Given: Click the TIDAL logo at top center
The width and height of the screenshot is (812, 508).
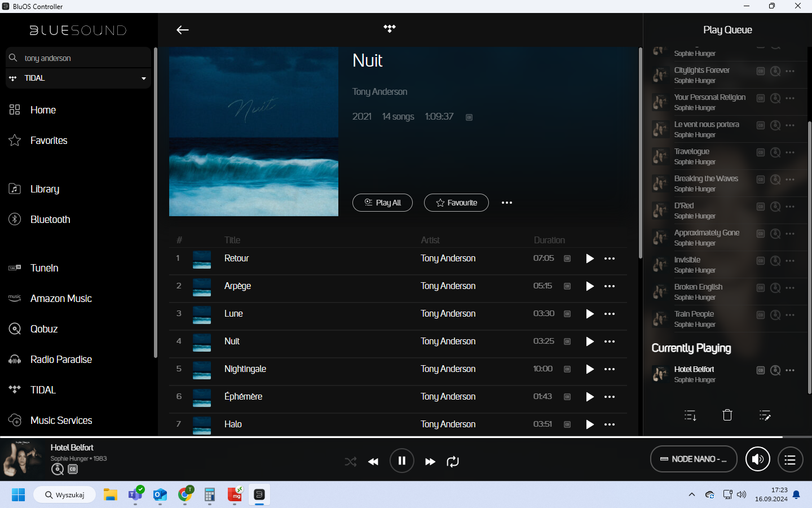Looking at the screenshot, I should pos(390,29).
